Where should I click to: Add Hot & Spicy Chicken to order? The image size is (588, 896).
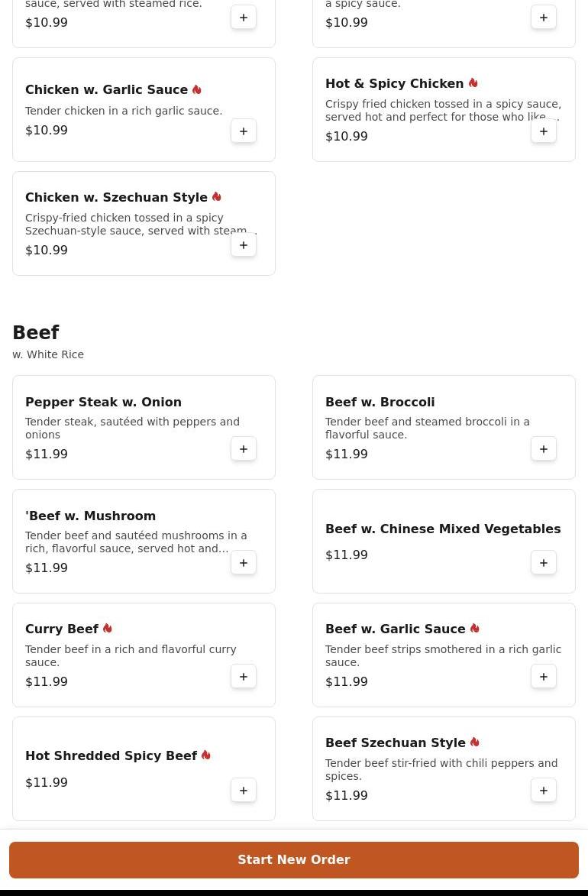544,131
